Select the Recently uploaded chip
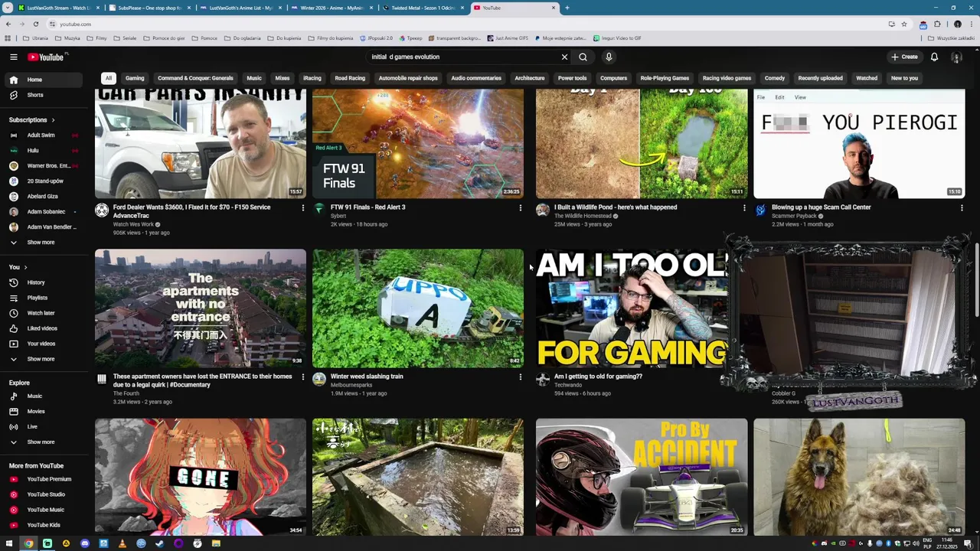 820,78
